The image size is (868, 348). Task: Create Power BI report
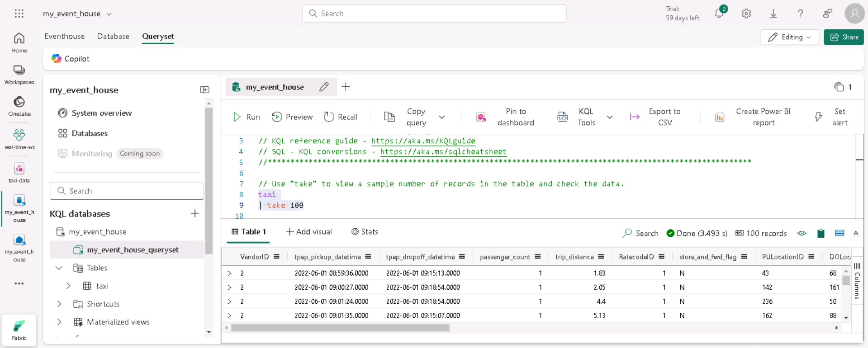coord(753,117)
